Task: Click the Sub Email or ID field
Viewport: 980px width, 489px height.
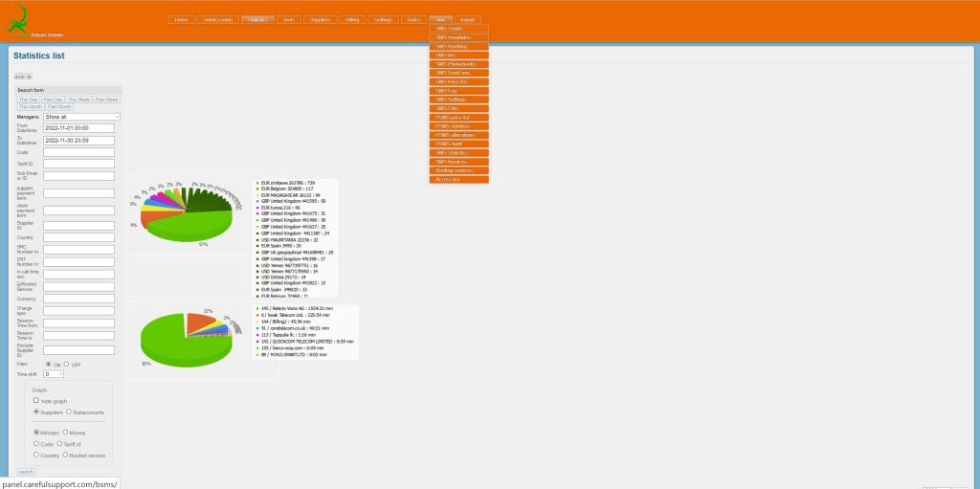Action: (78, 176)
